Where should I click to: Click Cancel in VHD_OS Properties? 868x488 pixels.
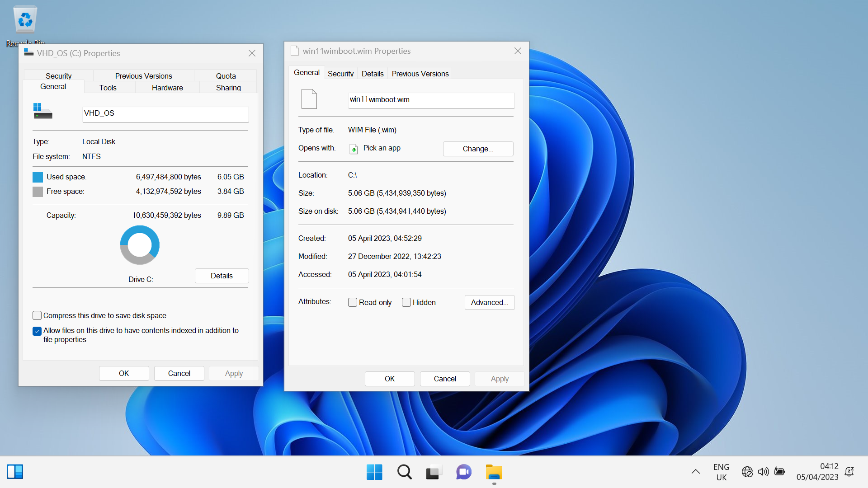click(x=179, y=373)
